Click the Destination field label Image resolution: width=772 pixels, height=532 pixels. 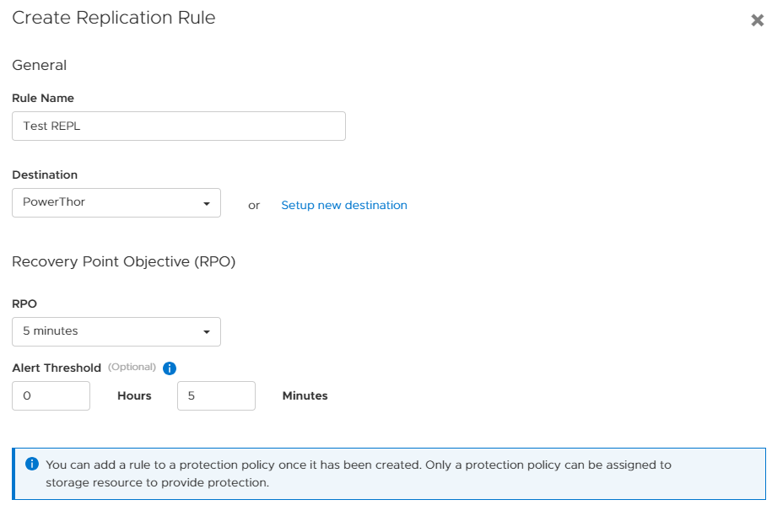[45, 175]
